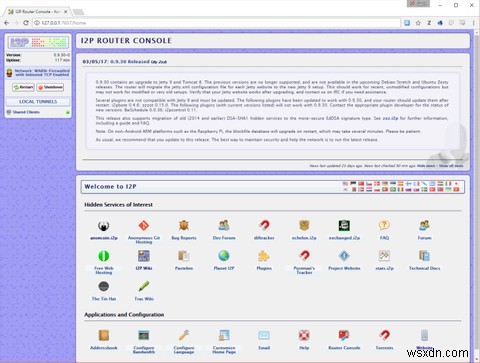Open the Configure Language wrench icon
The image size is (480, 363).
tap(184, 335)
